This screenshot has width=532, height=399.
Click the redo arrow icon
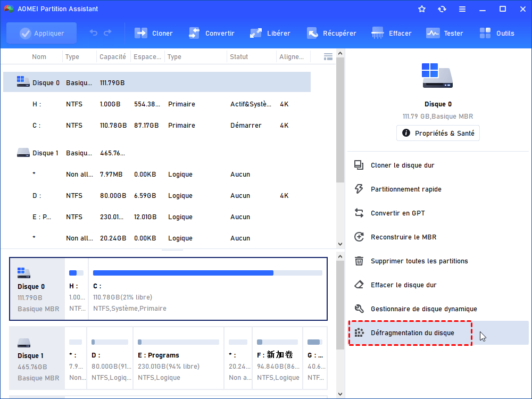pos(107,32)
